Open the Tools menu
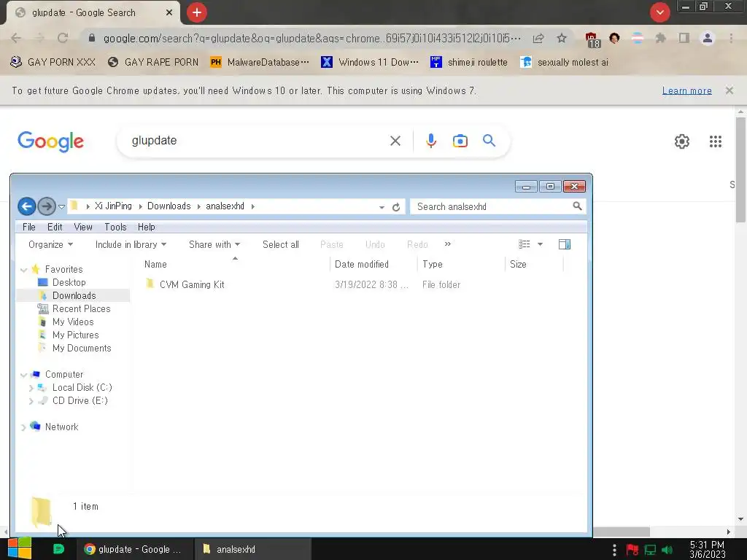Viewport: 747px width, 560px height. 115,227
